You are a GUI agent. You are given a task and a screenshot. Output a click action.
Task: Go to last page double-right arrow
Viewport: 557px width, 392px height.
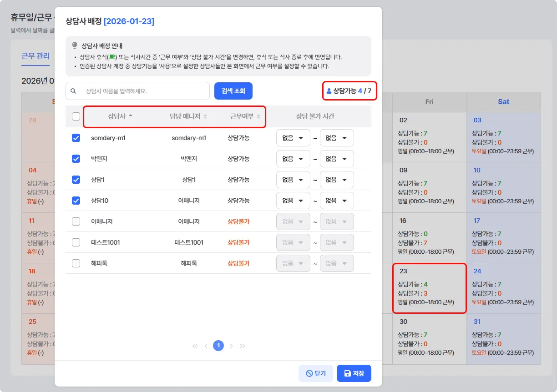tap(242, 346)
